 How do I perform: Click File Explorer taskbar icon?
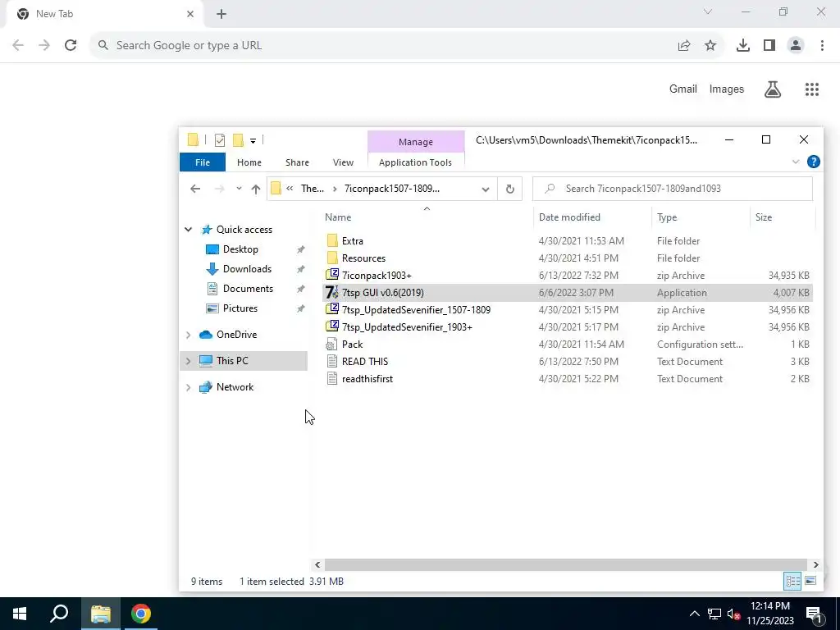pos(101,614)
